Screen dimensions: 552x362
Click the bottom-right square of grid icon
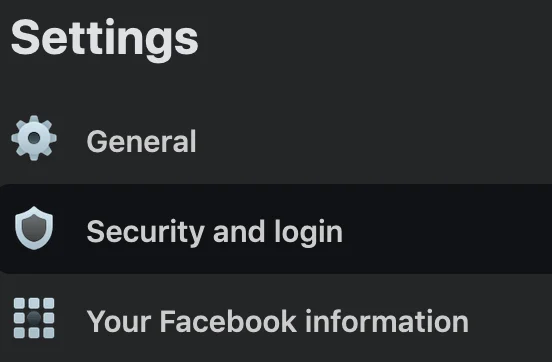tap(49, 332)
